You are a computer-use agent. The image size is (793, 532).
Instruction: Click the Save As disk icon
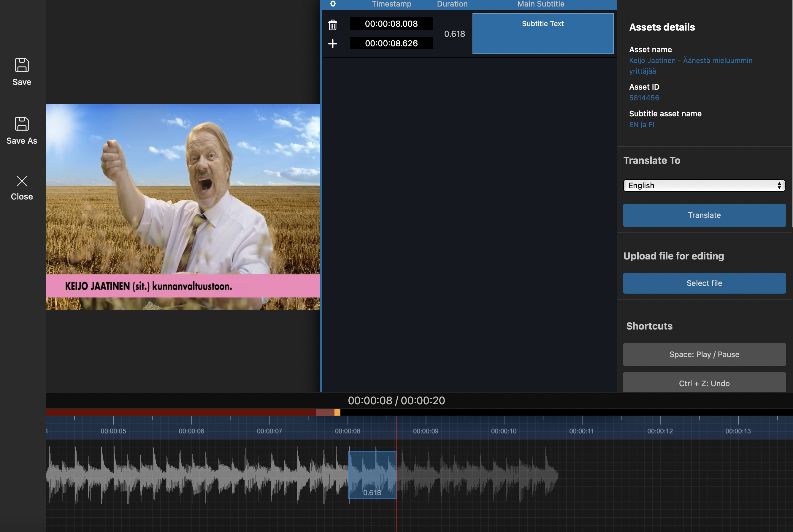click(22, 124)
